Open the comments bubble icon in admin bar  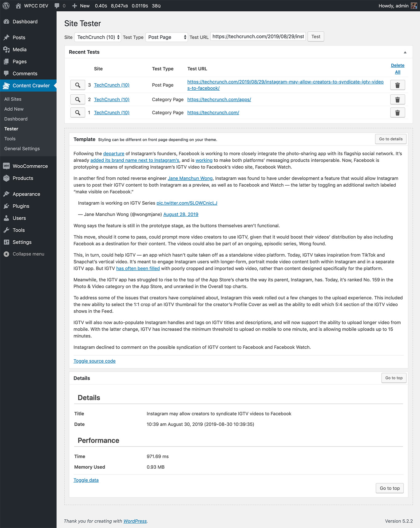pyautogui.click(x=57, y=6)
